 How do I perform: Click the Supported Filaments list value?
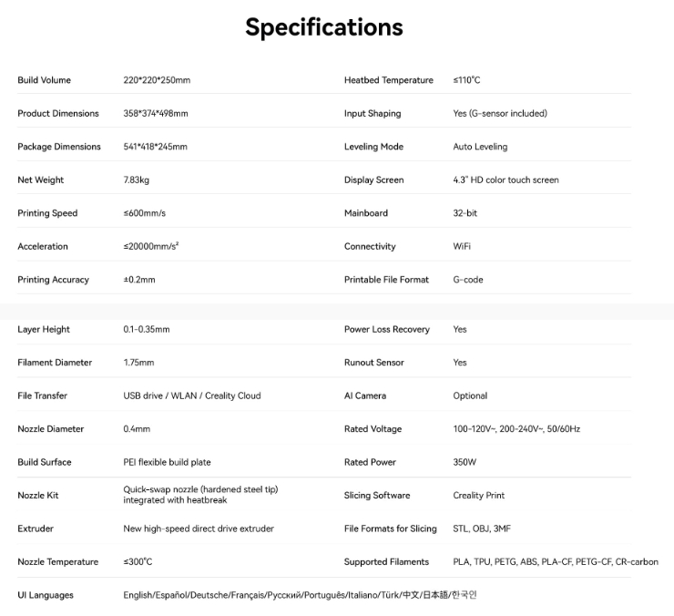pos(556,562)
